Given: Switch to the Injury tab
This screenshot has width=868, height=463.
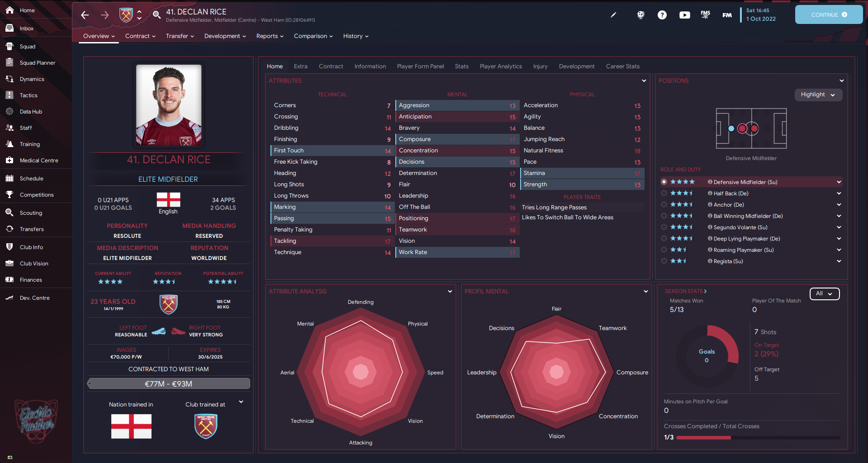Looking at the screenshot, I should pos(540,66).
